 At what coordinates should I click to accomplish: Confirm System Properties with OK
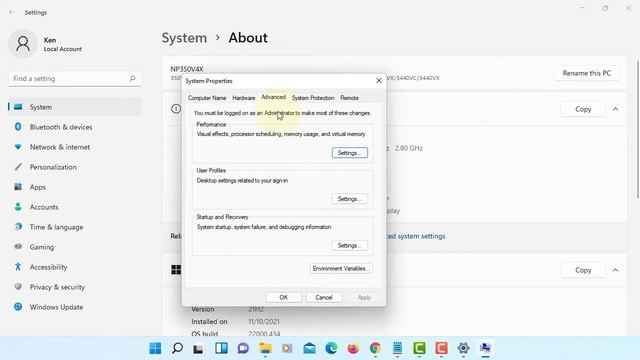point(284,297)
